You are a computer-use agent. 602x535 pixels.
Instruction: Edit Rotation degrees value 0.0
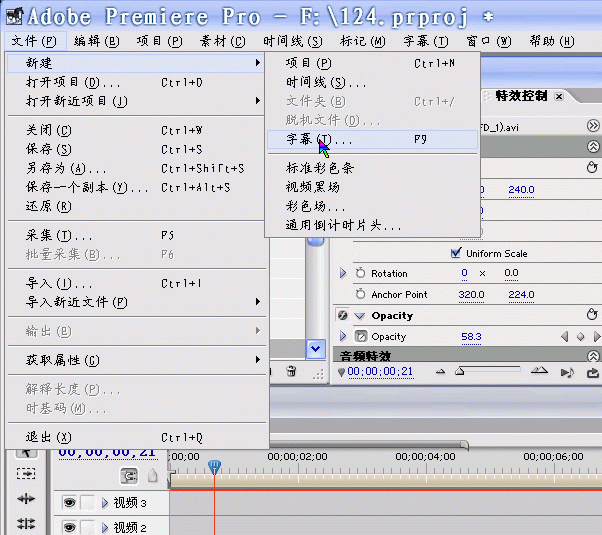coord(511,273)
